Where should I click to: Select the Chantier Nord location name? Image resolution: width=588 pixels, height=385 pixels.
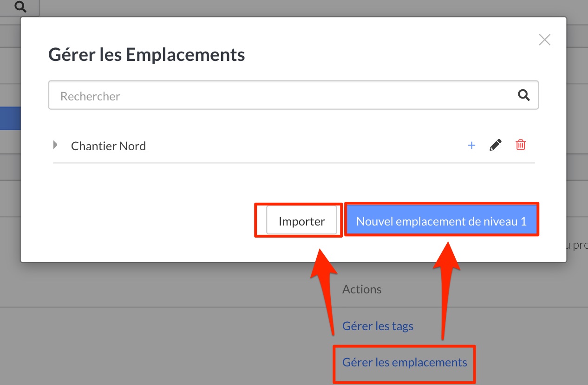[108, 146]
